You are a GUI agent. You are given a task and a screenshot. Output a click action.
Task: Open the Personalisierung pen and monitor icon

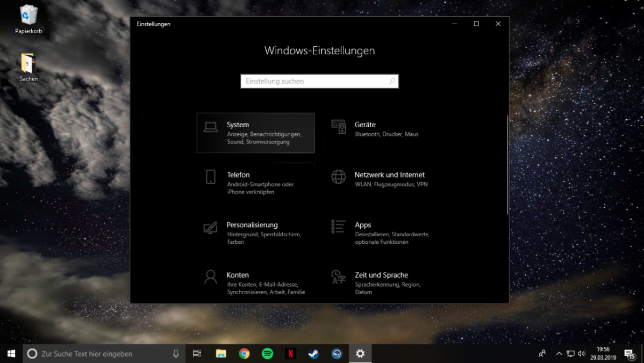(x=210, y=228)
